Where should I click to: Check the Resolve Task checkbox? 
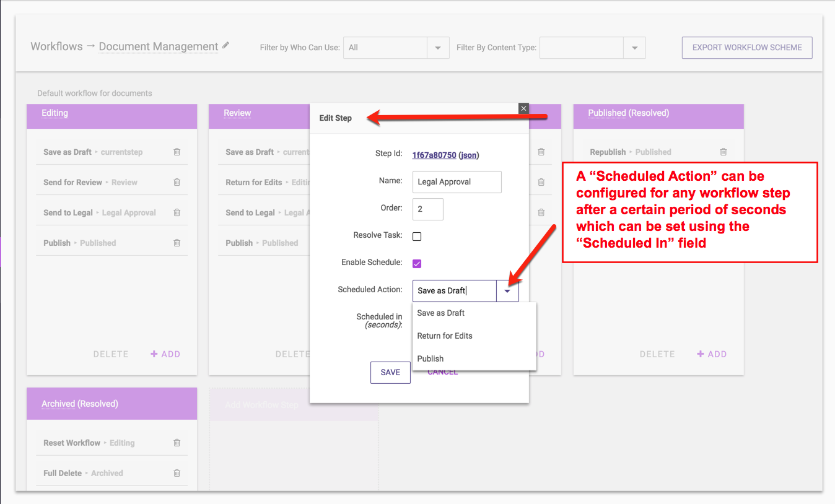(x=417, y=237)
